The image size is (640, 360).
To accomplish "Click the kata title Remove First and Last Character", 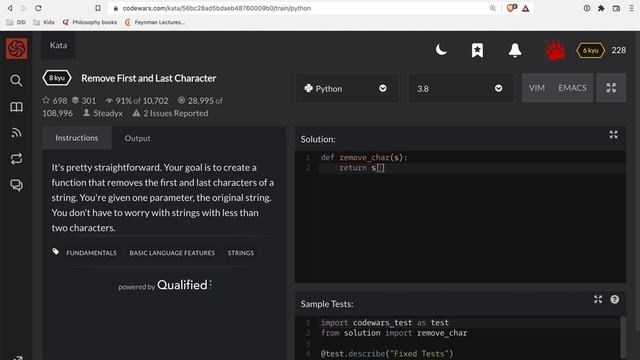I will tap(149, 78).
